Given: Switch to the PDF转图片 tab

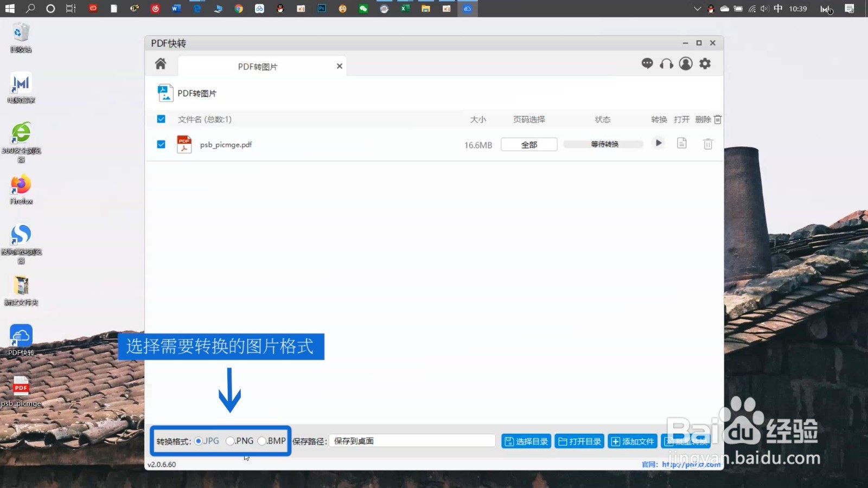Looking at the screenshot, I should [x=257, y=66].
